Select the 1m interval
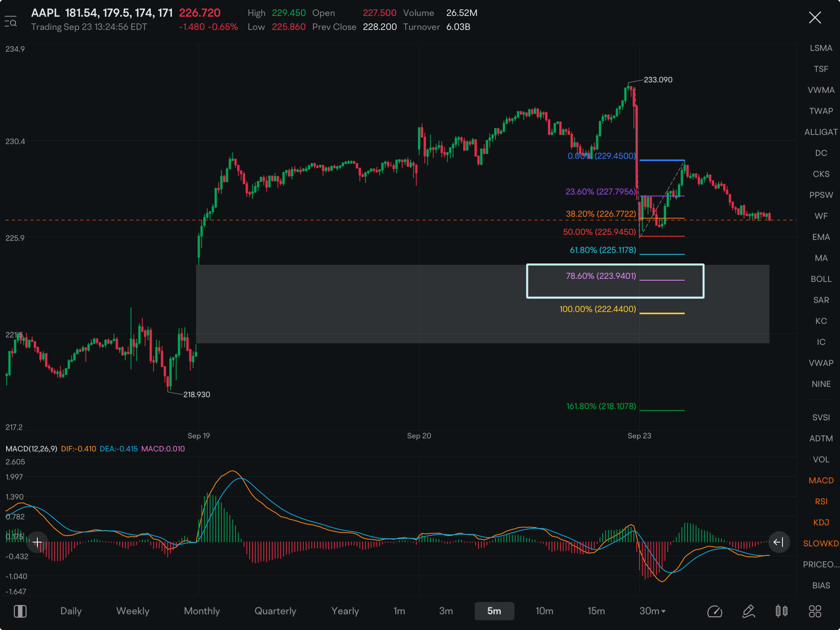 click(399, 611)
